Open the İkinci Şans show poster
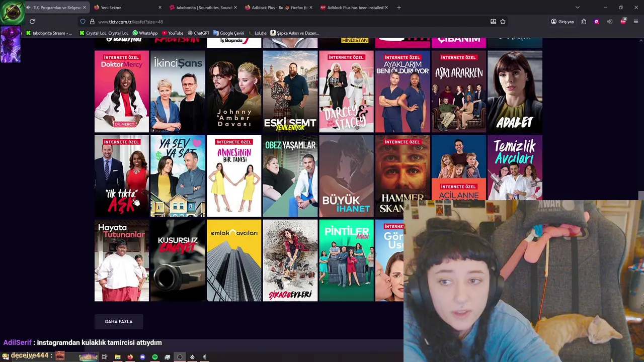This screenshot has width=644, height=362. (x=178, y=92)
